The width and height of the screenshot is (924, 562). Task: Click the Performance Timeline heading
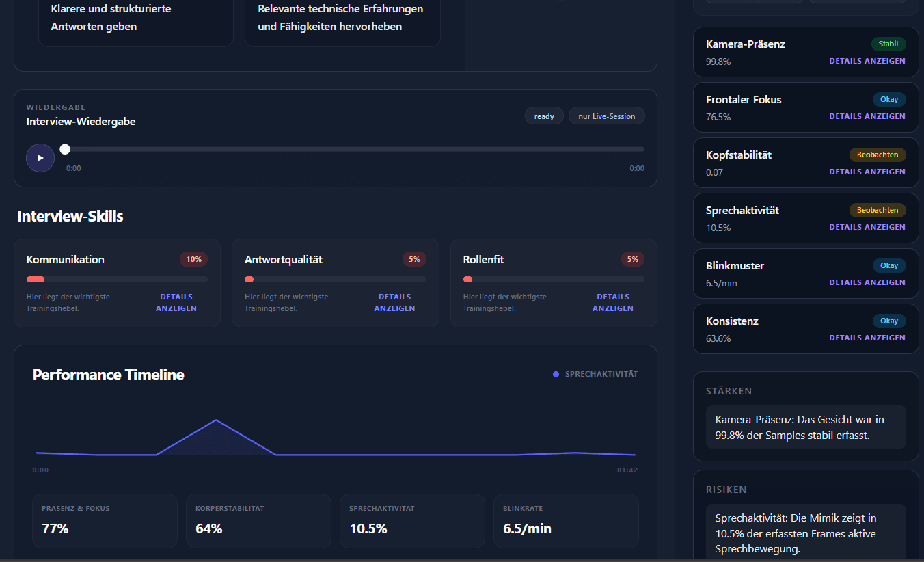[109, 375]
